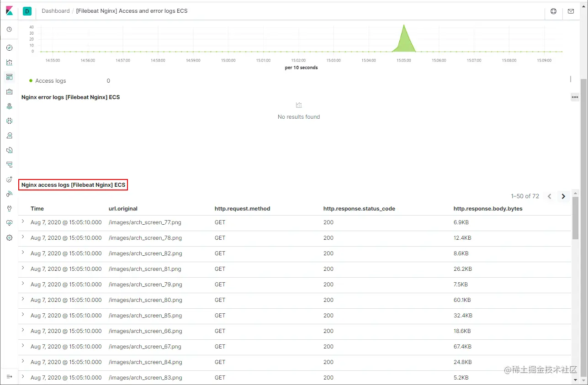The image size is (588, 385).
Task: Expand the sidebar navigation at bottom
Action: pos(9,376)
